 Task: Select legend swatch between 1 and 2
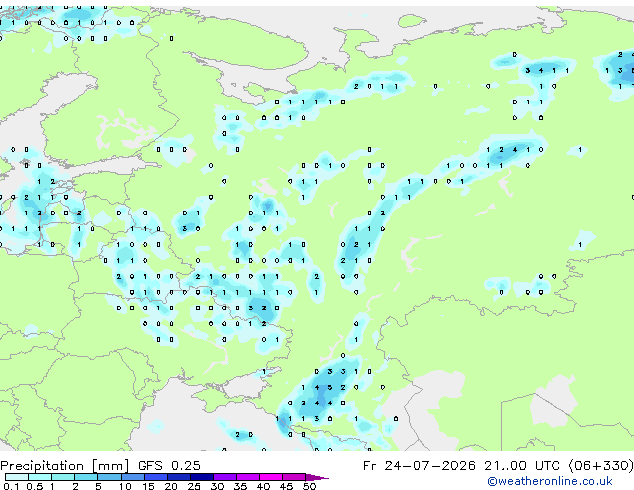click(x=63, y=477)
